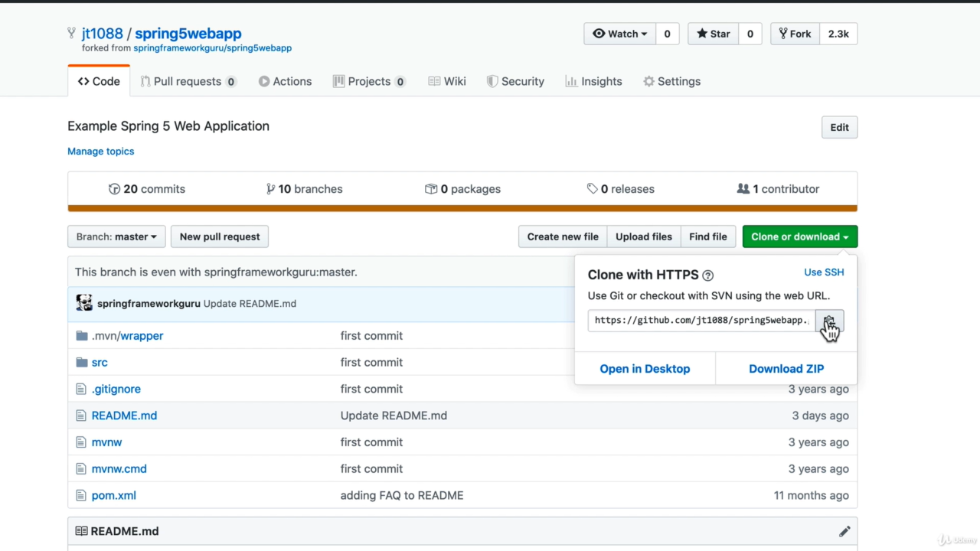The width and height of the screenshot is (980, 551).
Task: Click the branches icon in stats bar
Action: [270, 189]
